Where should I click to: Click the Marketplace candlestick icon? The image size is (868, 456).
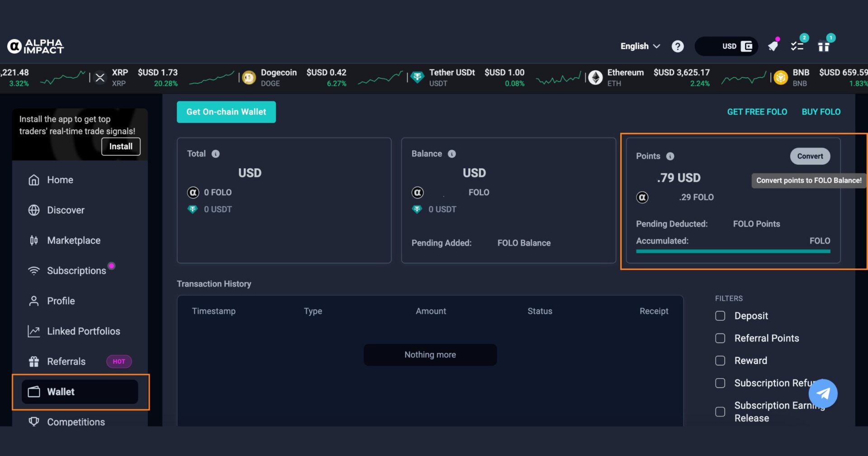pos(34,240)
